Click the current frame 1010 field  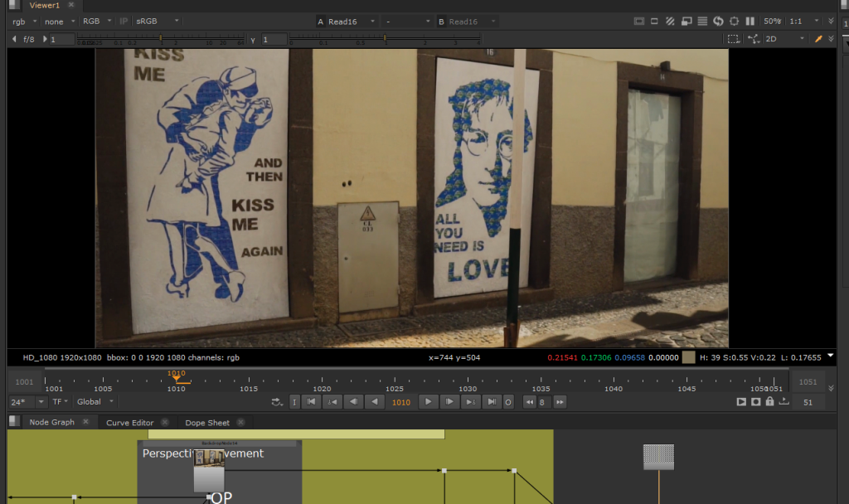pos(401,402)
